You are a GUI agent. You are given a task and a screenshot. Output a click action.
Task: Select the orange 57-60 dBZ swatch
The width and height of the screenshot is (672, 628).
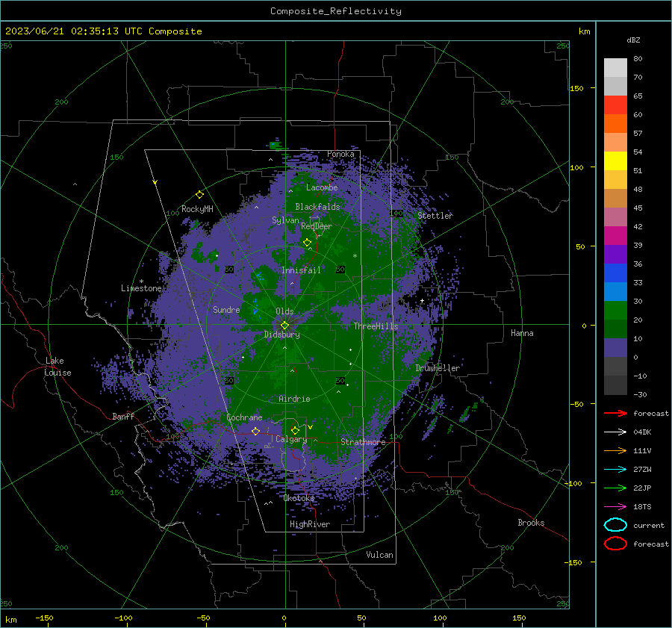pos(615,124)
